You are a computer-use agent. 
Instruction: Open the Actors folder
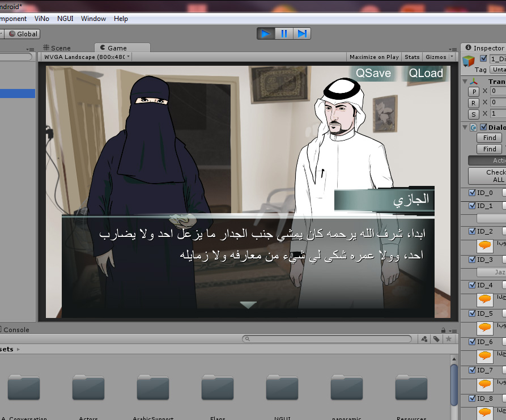pyautogui.click(x=88, y=387)
